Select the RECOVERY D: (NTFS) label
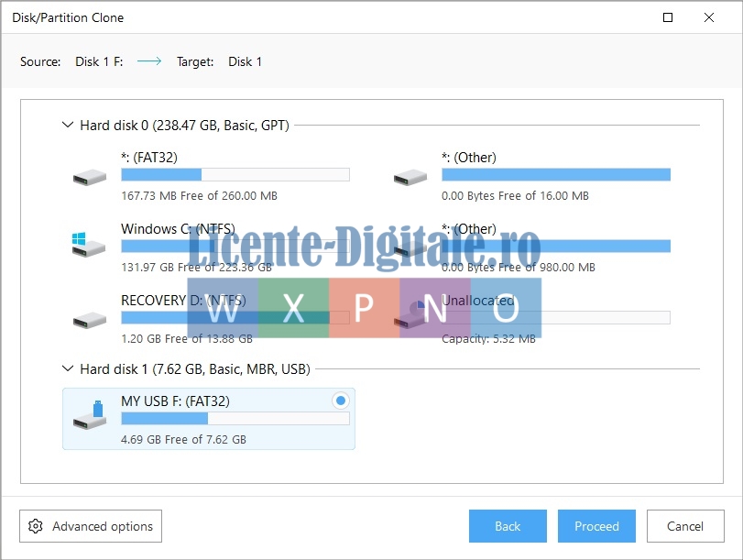The width and height of the screenshot is (743, 560). coord(183,300)
